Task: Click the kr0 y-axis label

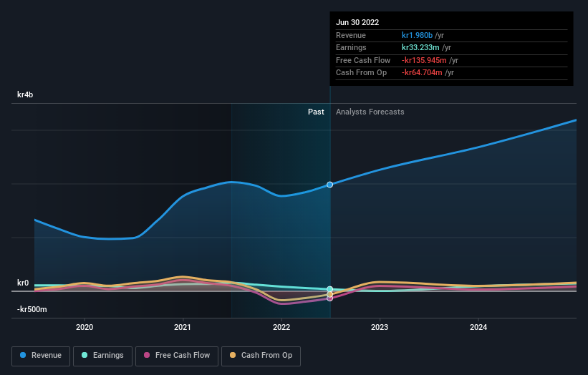Action: coord(23,283)
